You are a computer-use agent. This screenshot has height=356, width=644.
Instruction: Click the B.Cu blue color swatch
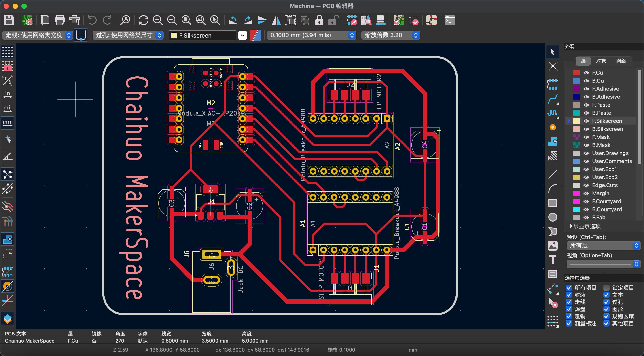click(x=576, y=81)
